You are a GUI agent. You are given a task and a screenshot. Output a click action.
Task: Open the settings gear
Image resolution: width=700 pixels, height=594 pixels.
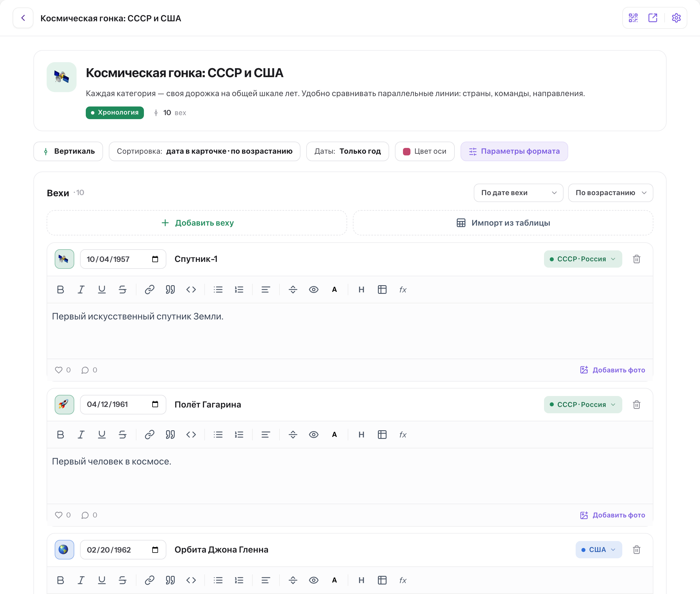pos(676,18)
